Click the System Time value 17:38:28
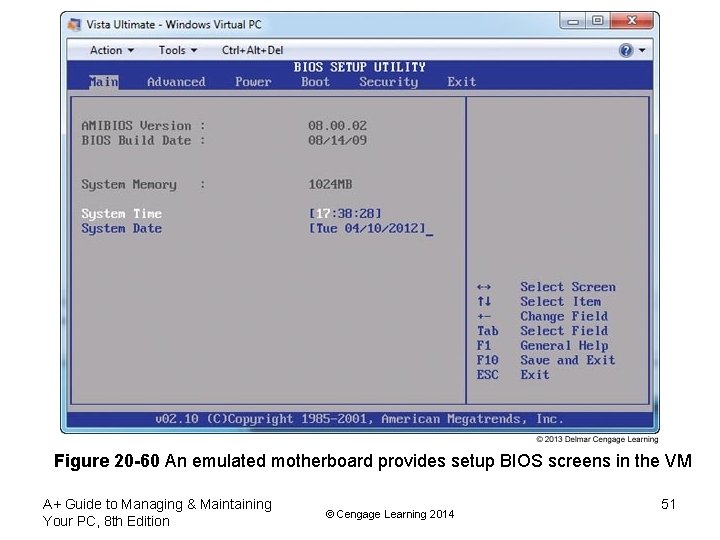The height and width of the screenshot is (540, 720). pyautogui.click(x=345, y=214)
